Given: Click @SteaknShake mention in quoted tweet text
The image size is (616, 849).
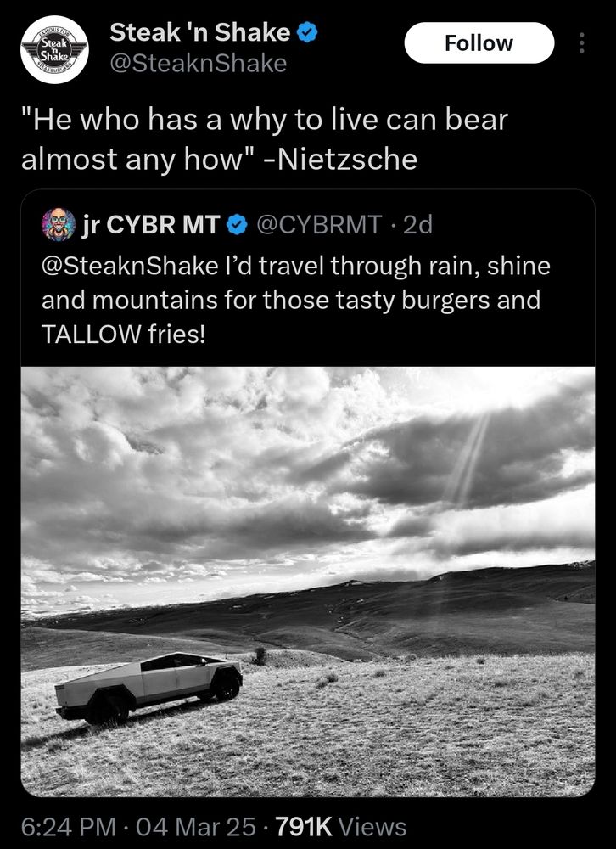Looking at the screenshot, I should [129, 266].
